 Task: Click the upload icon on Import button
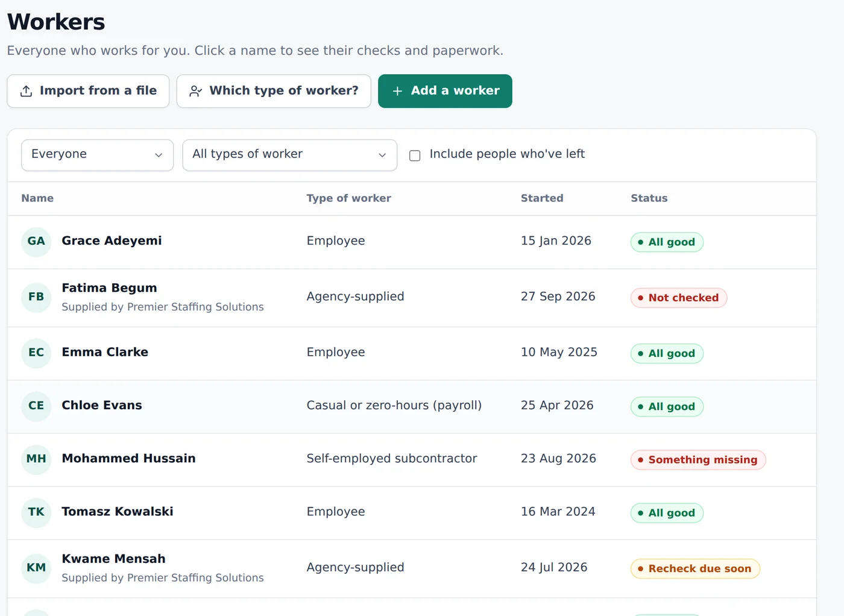coord(26,91)
